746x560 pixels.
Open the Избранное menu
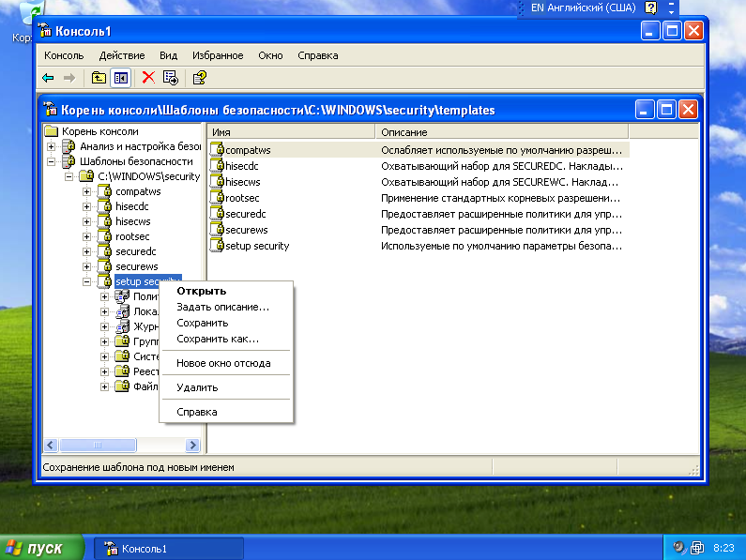pos(218,55)
